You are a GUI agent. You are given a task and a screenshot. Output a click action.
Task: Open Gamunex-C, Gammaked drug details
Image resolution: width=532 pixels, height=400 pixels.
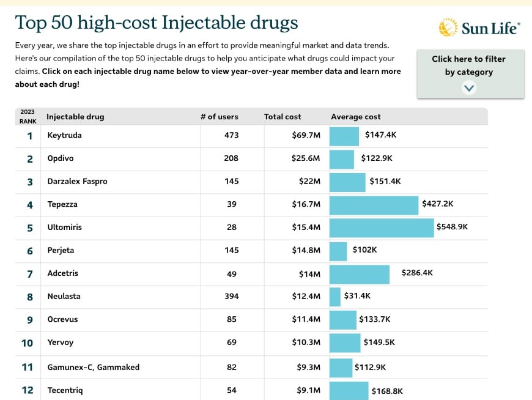89,366
